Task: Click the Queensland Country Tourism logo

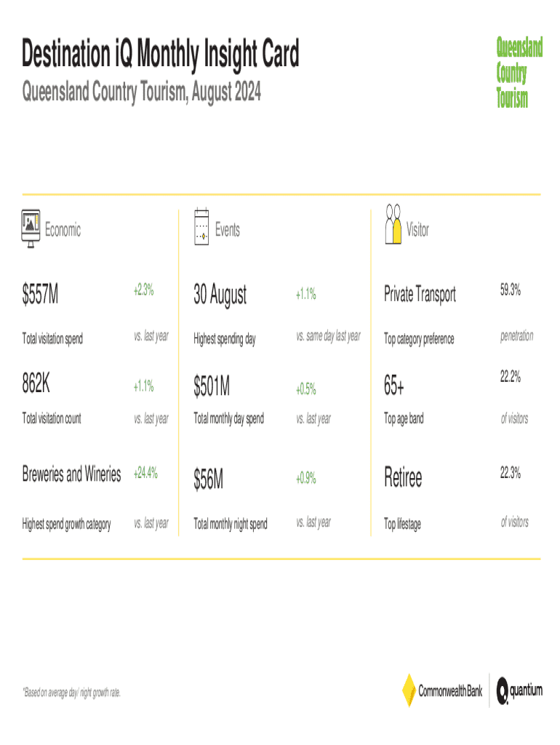Action: [x=519, y=73]
